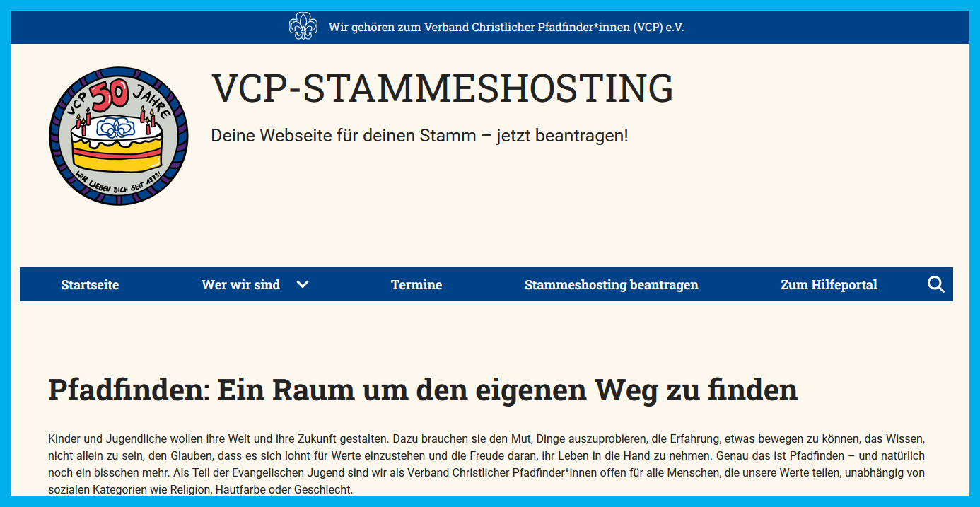Click the VCP fleur-de-lis icon in top banner
Viewport: 980px width, 507px height.
point(303,27)
